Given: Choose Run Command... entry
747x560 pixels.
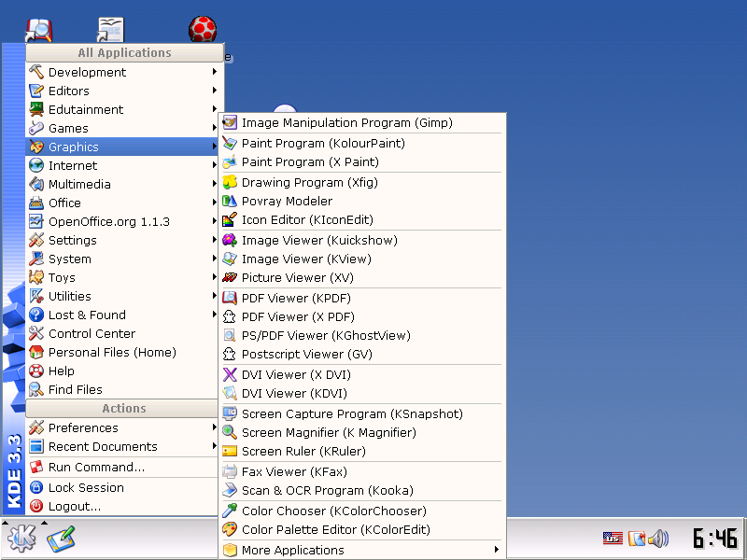Looking at the screenshot, I should tap(122, 468).
